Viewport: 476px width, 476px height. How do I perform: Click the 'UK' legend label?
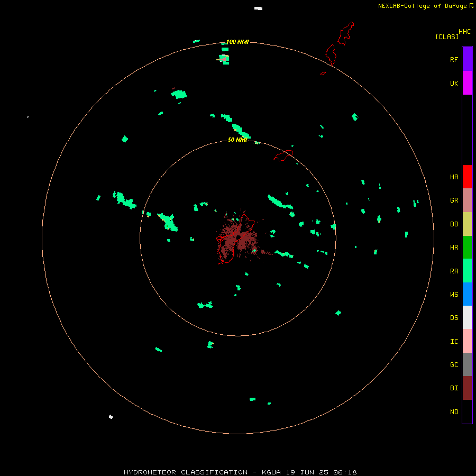tap(454, 83)
